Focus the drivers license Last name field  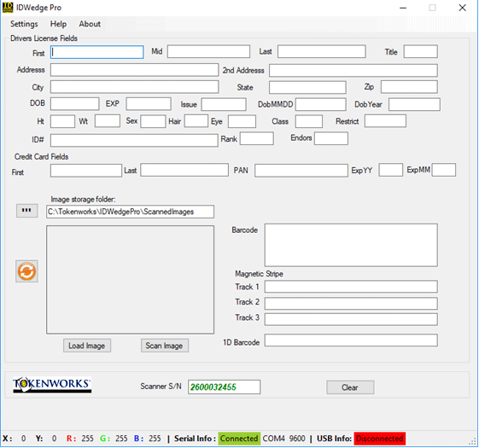pos(322,51)
